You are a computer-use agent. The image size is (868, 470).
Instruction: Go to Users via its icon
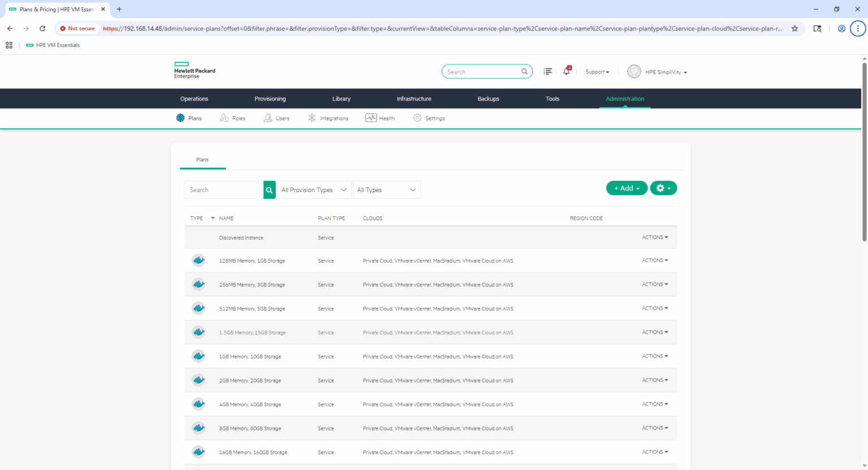point(268,118)
